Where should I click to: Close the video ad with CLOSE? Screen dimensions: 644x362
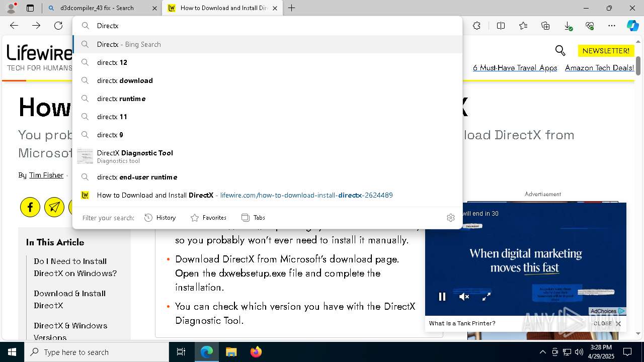click(607, 324)
